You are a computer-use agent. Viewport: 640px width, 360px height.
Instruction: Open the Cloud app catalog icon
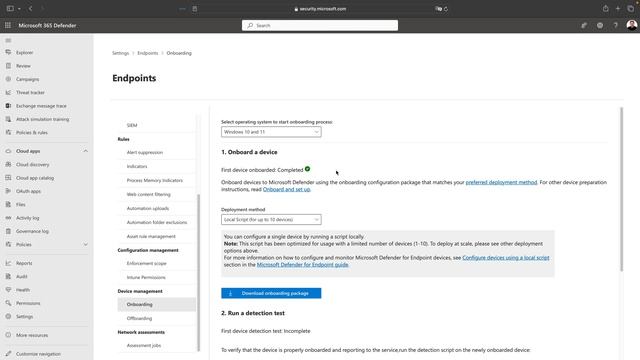click(x=8, y=178)
